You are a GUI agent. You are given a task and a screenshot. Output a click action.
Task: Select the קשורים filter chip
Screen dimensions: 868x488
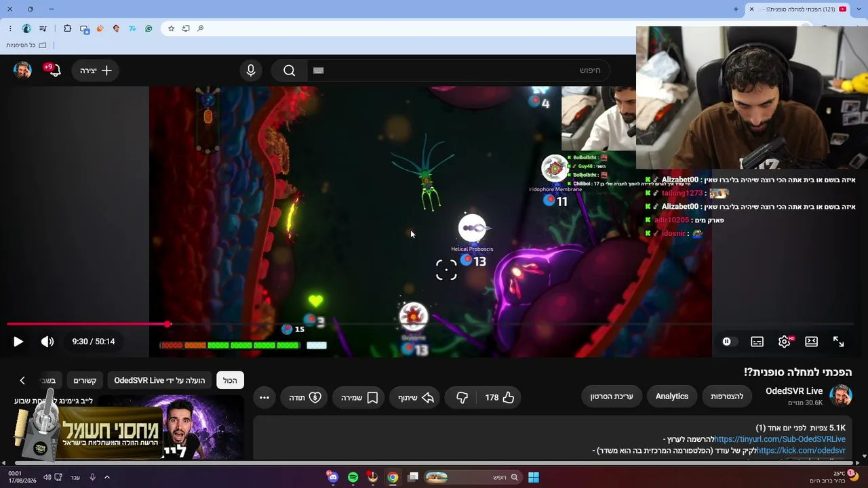pos(85,380)
